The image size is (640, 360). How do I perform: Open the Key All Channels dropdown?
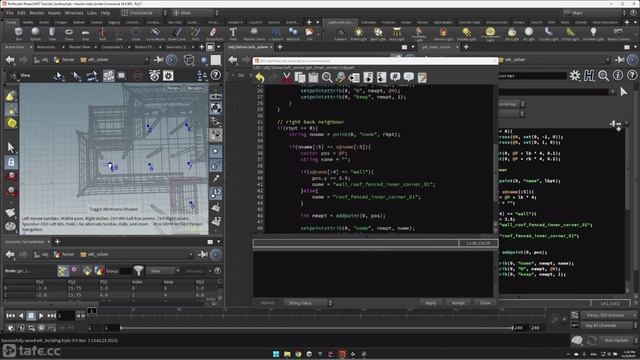tap(609, 326)
